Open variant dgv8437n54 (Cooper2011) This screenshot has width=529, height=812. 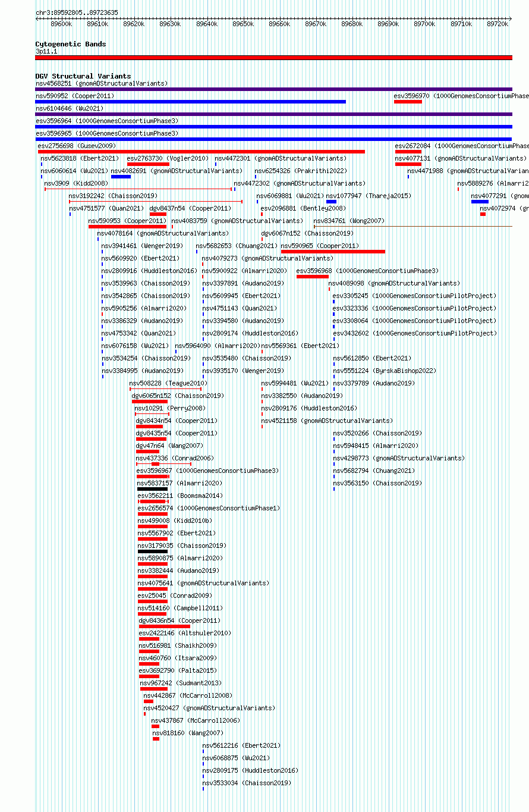pos(190,208)
